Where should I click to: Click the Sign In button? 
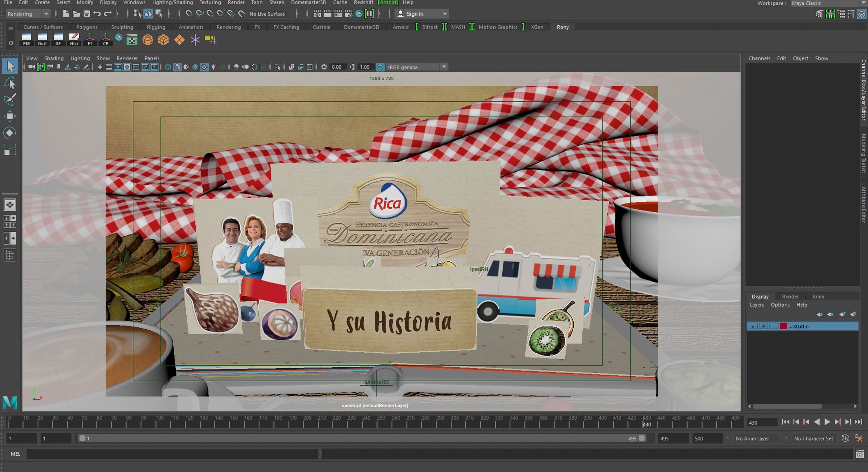(414, 14)
